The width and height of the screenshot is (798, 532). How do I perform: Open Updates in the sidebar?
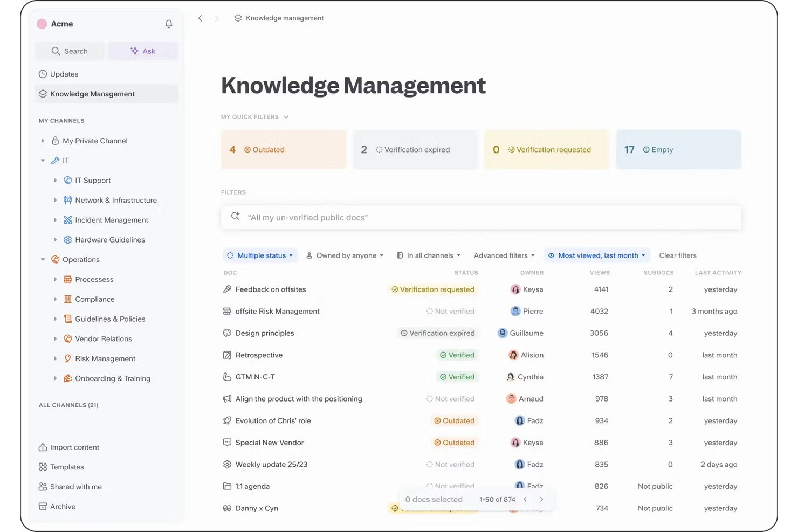pyautogui.click(x=58, y=74)
